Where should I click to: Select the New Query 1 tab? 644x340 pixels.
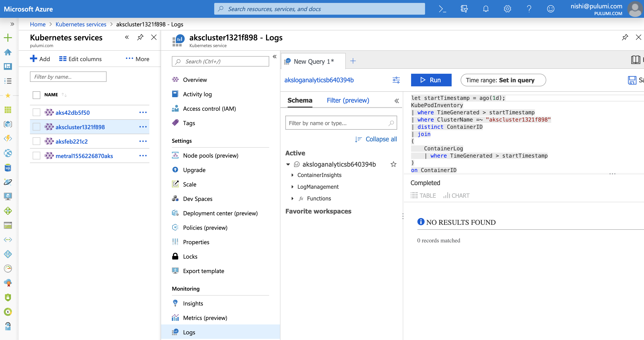click(314, 61)
